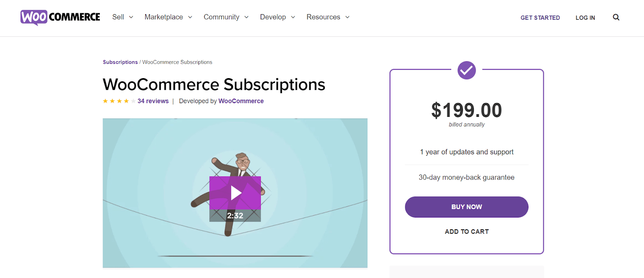Click the fourth star in the rating
Viewport: 644px width, 278px height.
(126, 101)
